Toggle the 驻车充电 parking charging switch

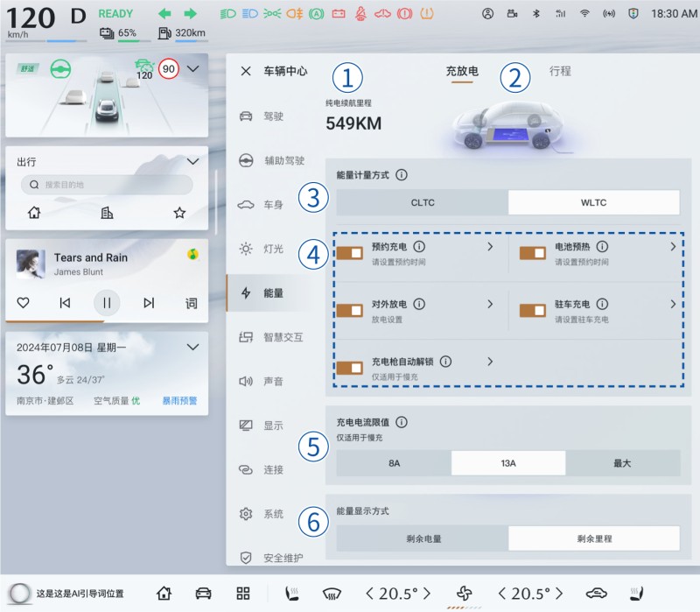click(x=533, y=311)
